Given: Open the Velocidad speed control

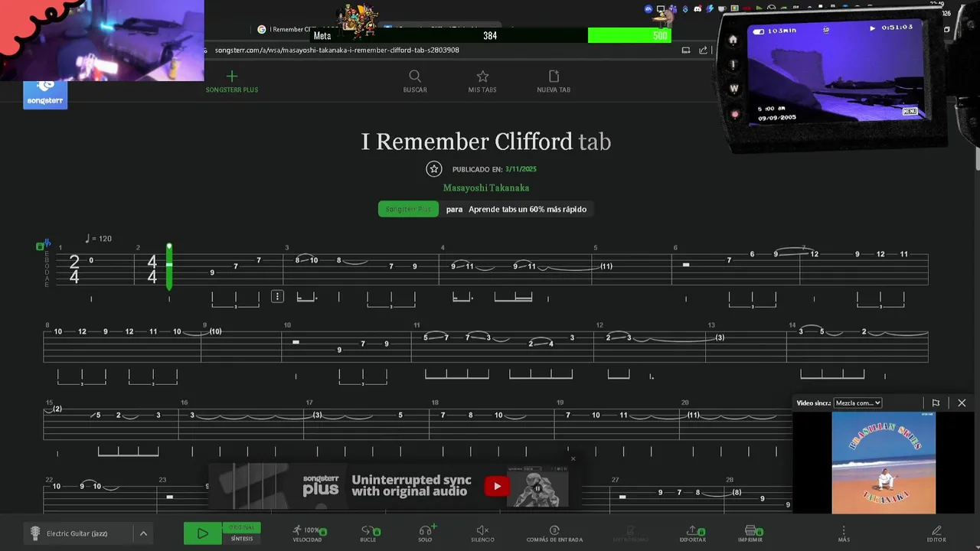Looking at the screenshot, I should pos(308,533).
